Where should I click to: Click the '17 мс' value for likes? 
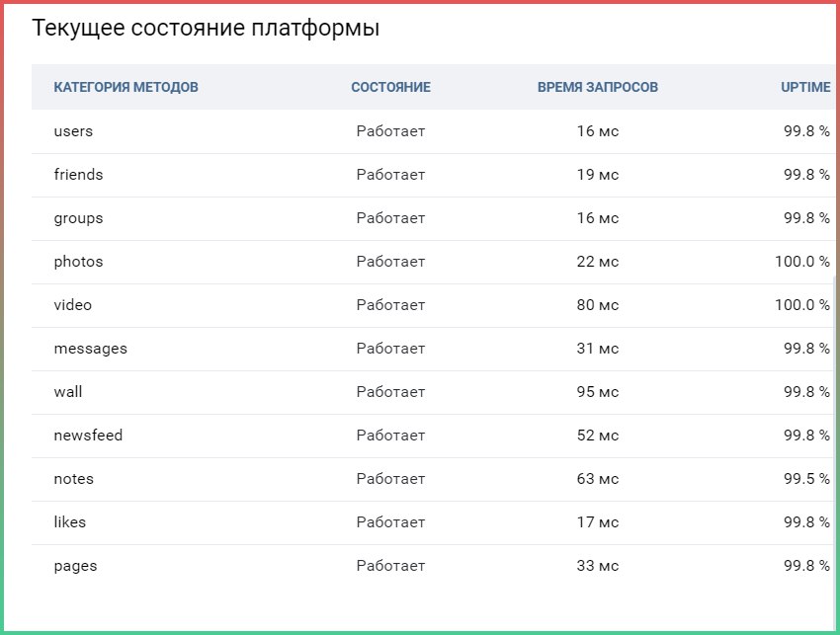598,521
